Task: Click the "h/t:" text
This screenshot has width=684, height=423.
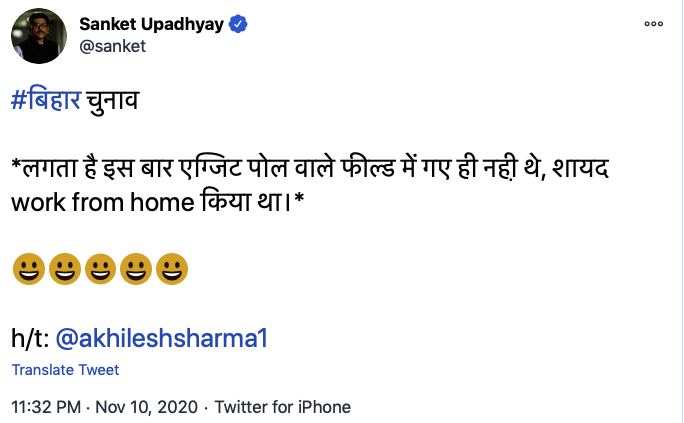Action: pyautogui.click(x=28, y=338)
